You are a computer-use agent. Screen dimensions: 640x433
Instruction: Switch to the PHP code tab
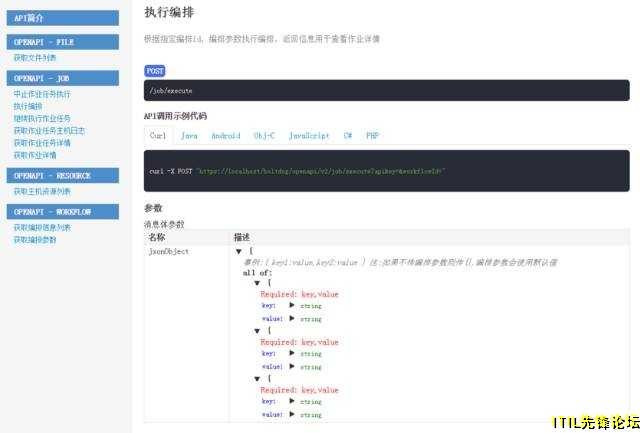pyautogui.click(x=372, y=135)
